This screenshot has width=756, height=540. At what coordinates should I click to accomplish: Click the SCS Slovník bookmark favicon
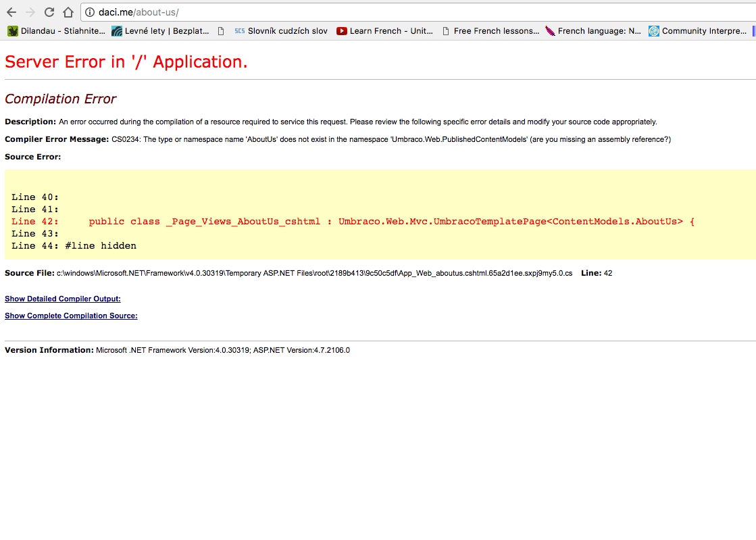tap(240, 31)
